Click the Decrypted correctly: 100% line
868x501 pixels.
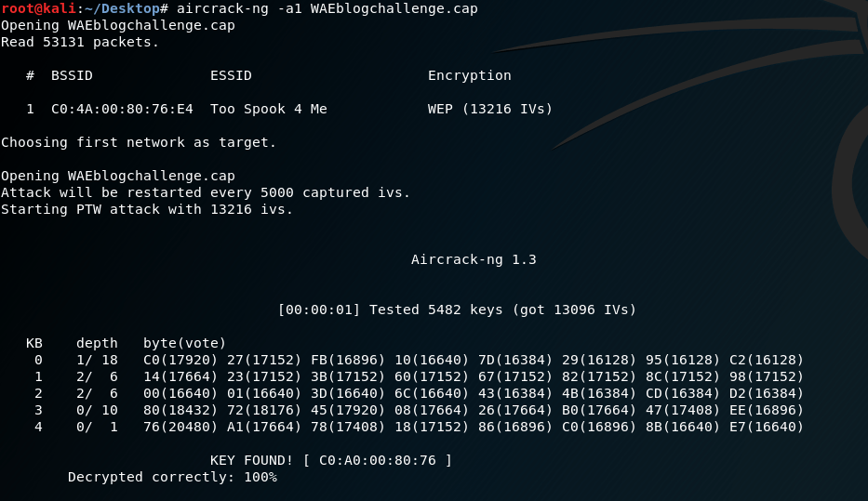[x=172, y=477]
